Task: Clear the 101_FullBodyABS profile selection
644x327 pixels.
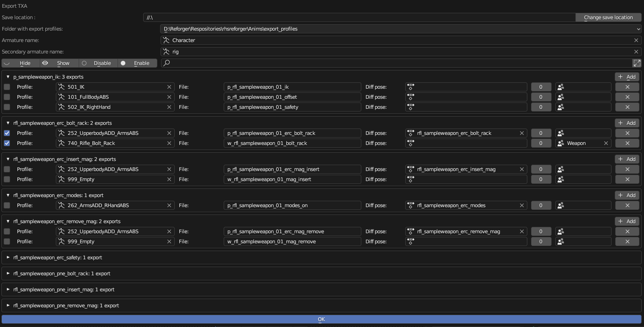Action: click(169, 97)
